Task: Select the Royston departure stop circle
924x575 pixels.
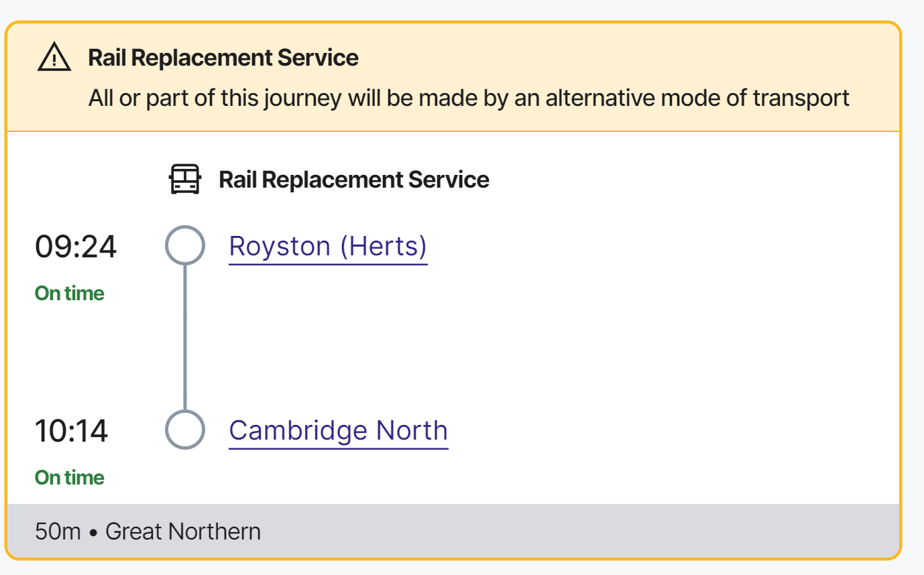Action: click(184, 245)
